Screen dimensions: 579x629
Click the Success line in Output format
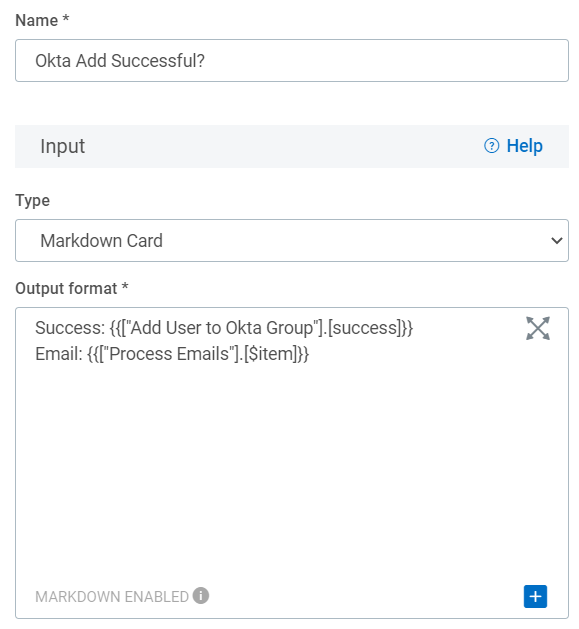(224, 328)
